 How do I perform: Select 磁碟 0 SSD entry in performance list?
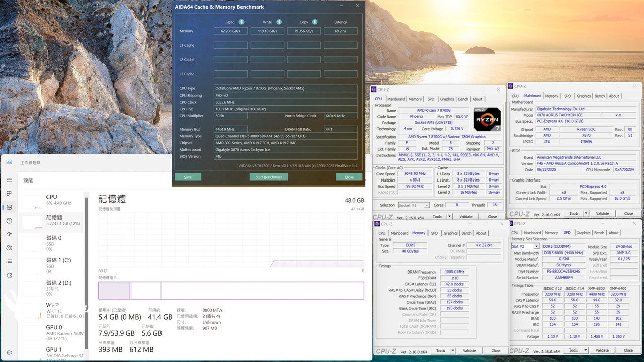click(x=52, y=243)
